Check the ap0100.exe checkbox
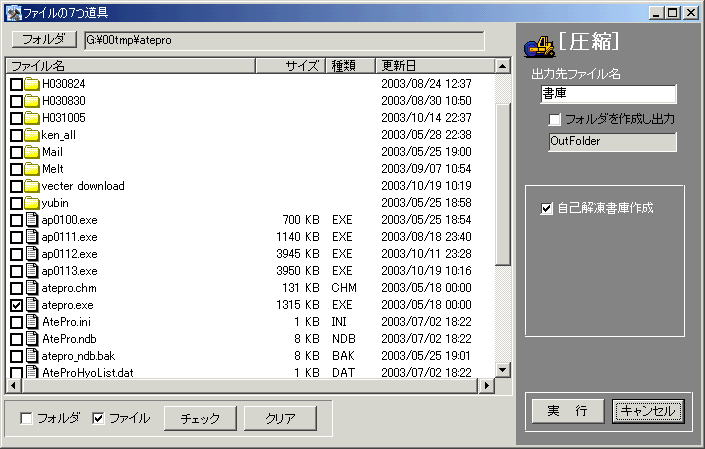Screen dimensions: 705x449 tap(16, 220)
